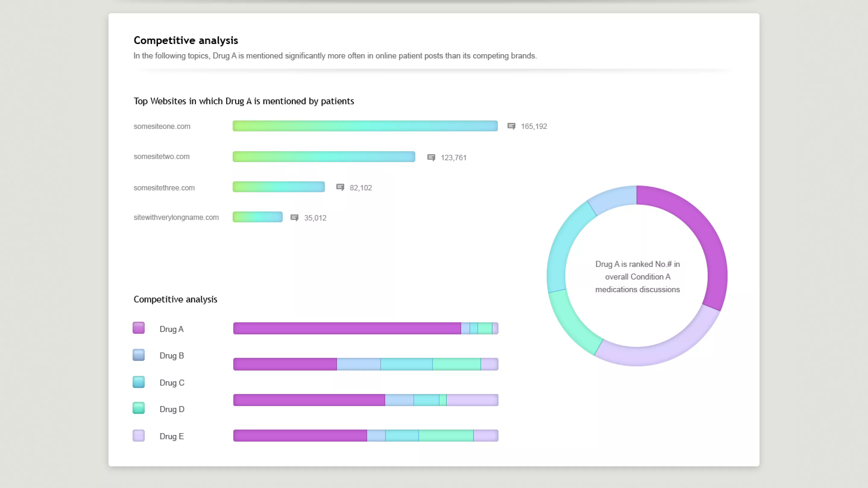
Task: Click the speech bubble icon beside 35,012
Action: pos(294,217)
